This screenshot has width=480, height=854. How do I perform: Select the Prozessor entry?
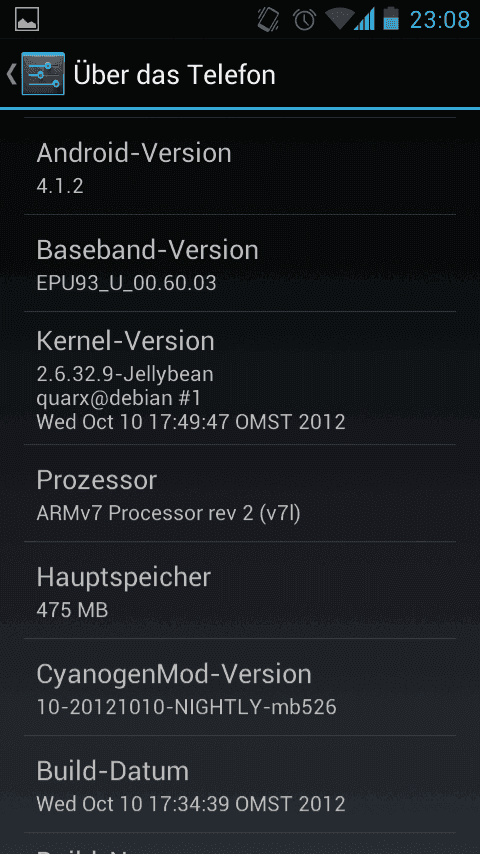click(240, 493)
